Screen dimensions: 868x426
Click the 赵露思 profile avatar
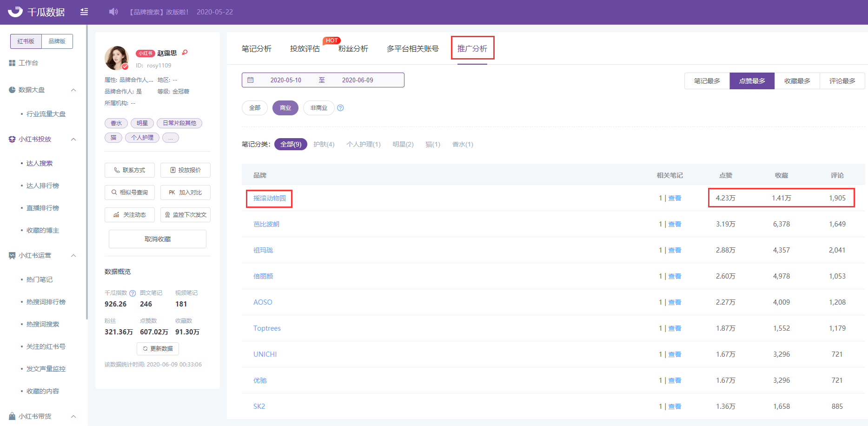click(x=117, y=58)
